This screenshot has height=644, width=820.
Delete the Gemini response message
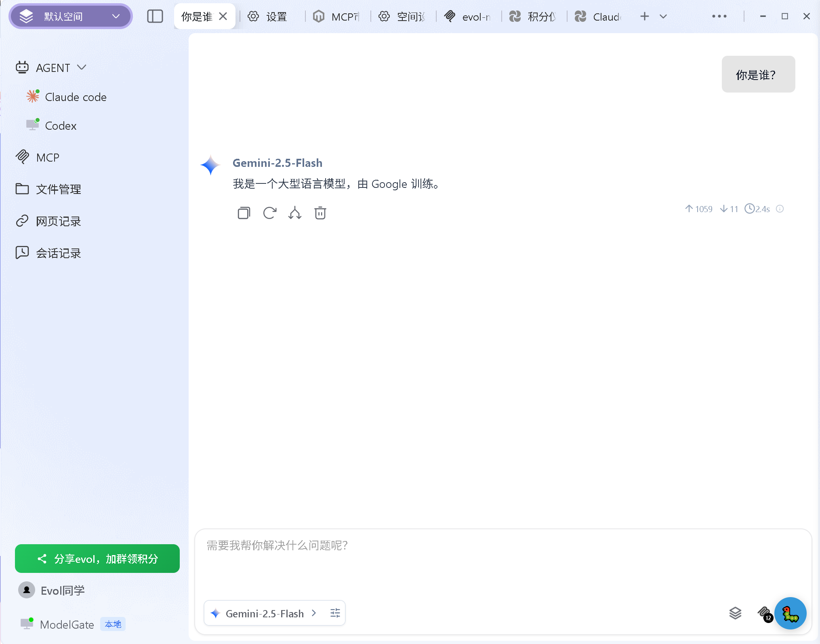point(320,213)
